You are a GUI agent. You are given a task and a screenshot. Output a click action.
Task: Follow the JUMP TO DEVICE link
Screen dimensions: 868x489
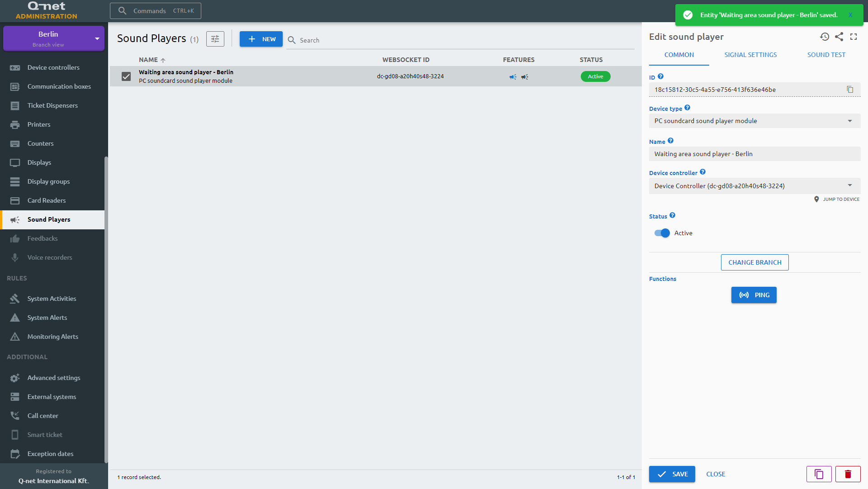pyautogui.click(x=837, y=199)
